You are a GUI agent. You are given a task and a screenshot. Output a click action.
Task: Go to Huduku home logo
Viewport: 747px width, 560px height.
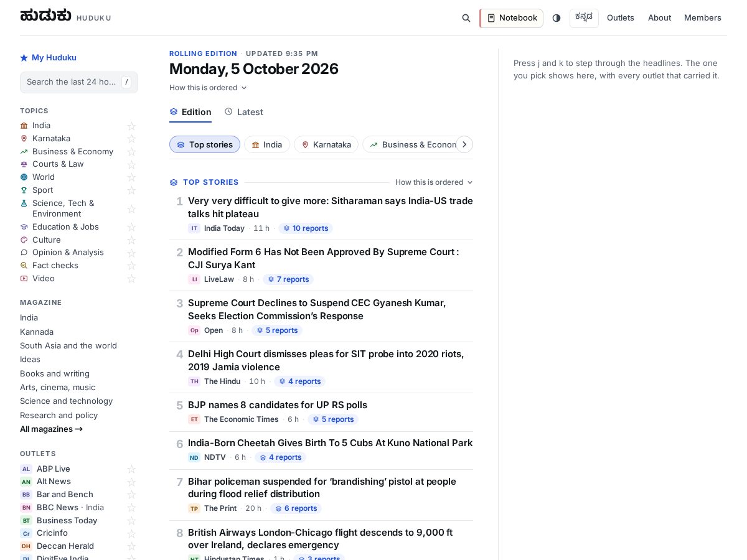[65, 16]
